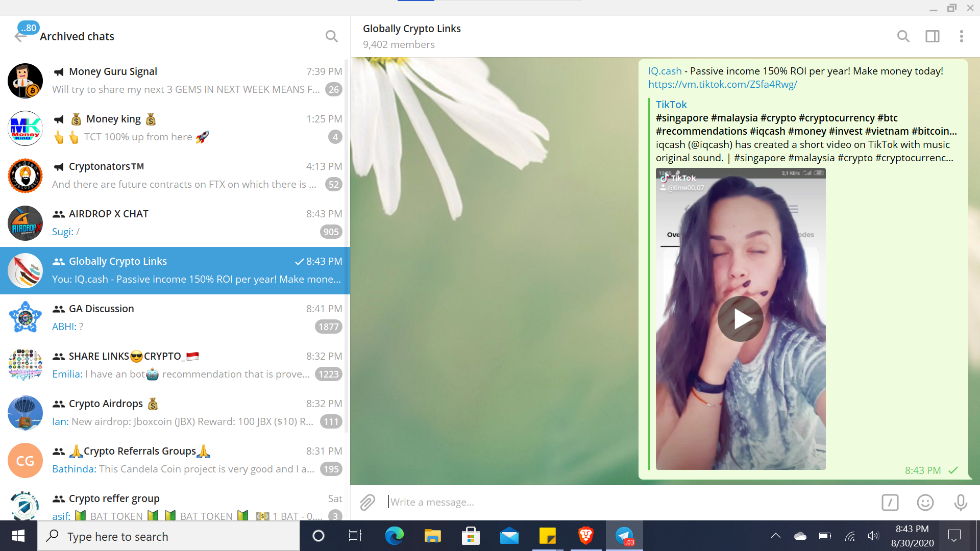Click the TikTok preview title

pyautogui.click(x=671, y=105)
